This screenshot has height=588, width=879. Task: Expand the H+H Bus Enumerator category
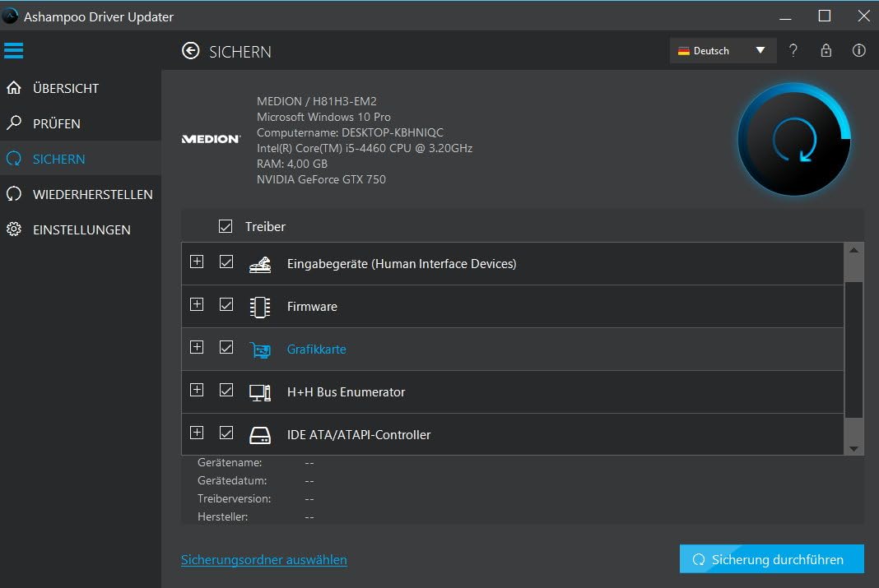tap(197, 390)
